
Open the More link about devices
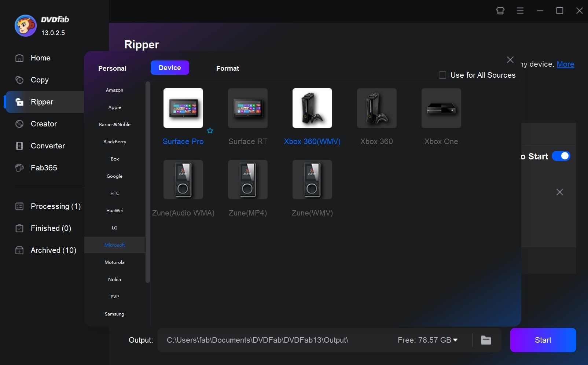coord(565,64)
